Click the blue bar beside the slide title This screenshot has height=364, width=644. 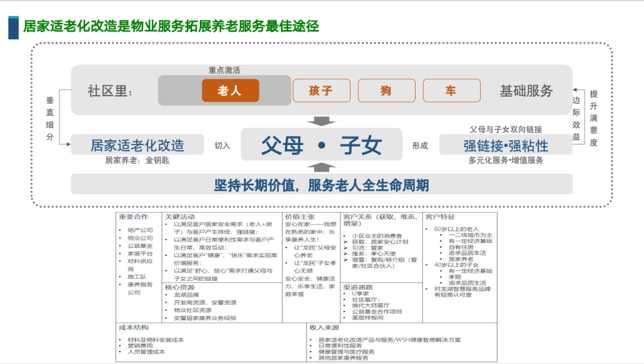[13, 27]
